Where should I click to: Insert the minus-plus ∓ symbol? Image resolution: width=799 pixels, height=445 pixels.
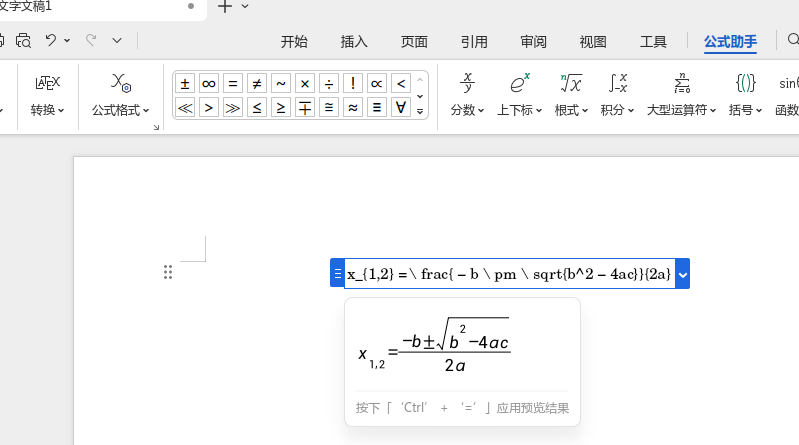305,108
